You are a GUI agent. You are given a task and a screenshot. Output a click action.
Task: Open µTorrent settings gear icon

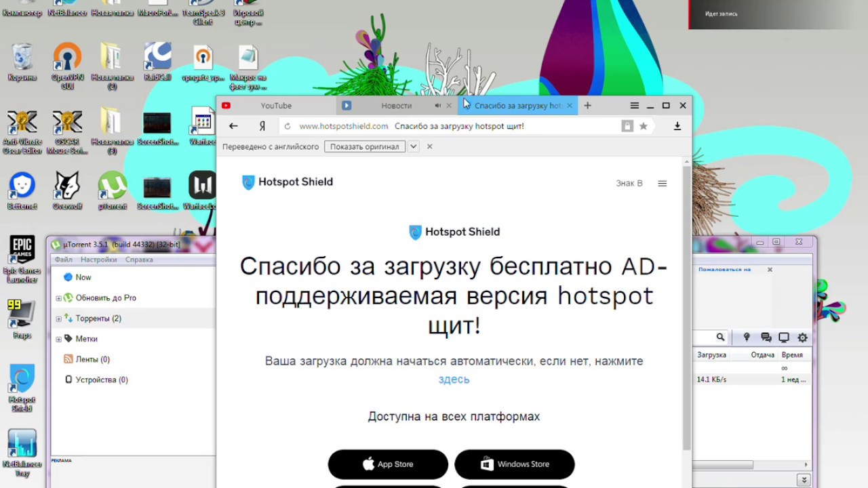[x=803, y=338]
